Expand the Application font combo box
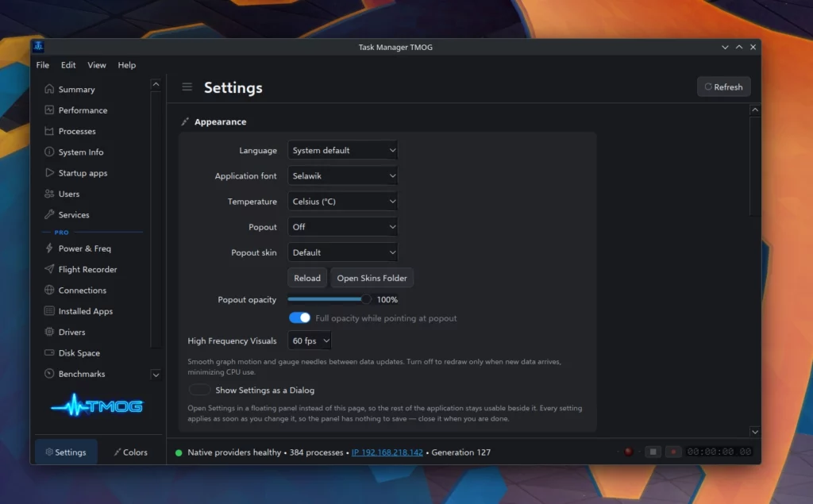The width and height of the screenshot is (813, 504). click(x=343, y=175)
